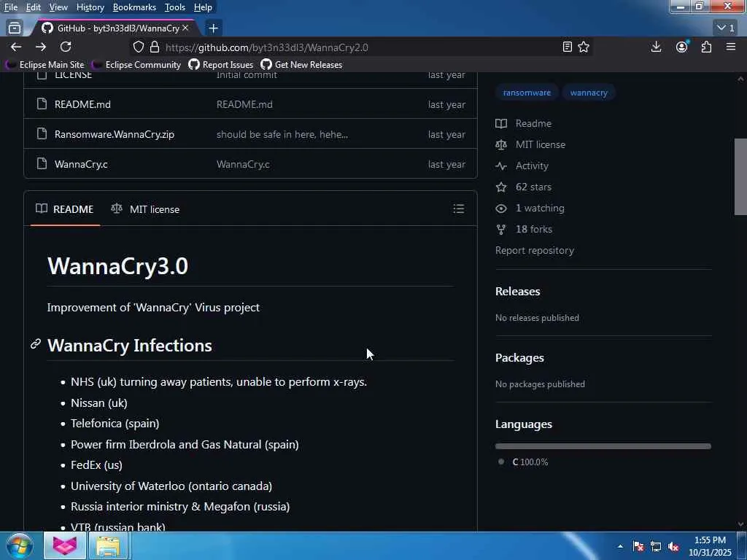
Task: Open the Packages heading link
Action: tap(519, 357)
